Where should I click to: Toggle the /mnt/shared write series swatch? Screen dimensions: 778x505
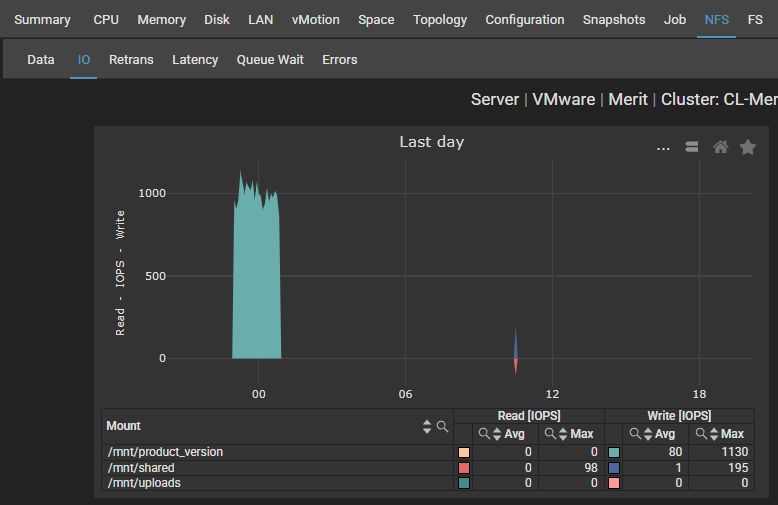click(x=614, y=468)
